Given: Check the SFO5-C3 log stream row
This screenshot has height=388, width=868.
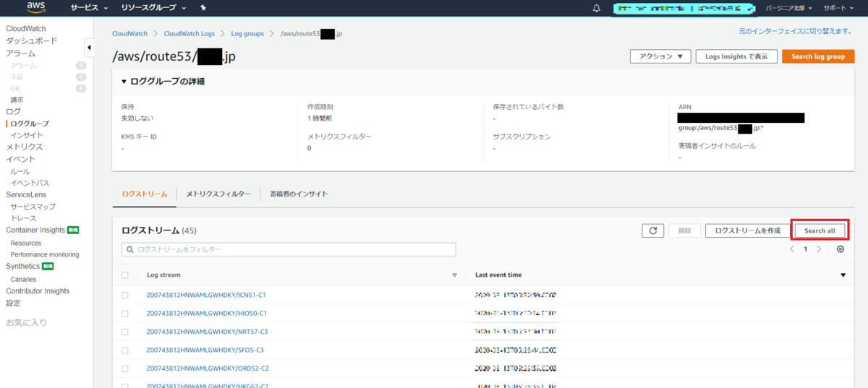Looking at the screenshot, I should pyautogui.click(x=125, y=350).
